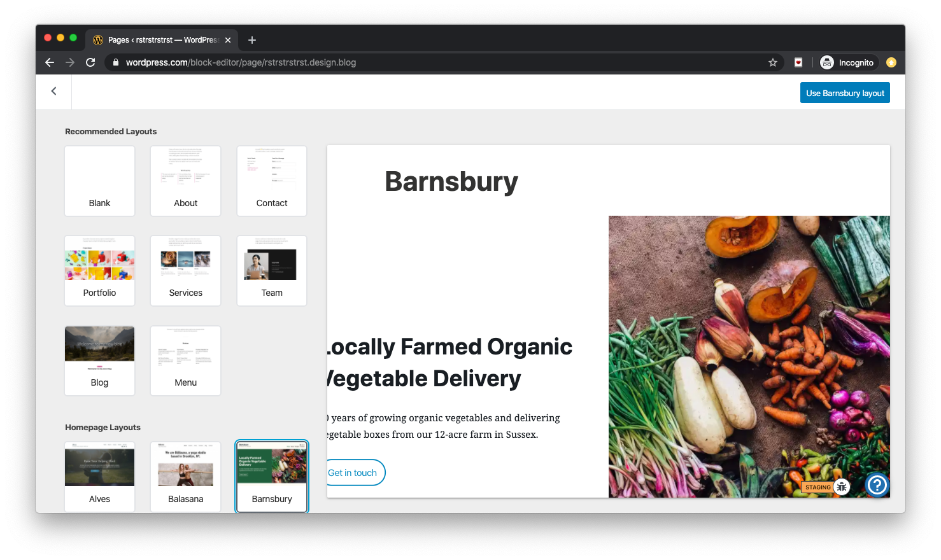The image size is (941, 560).
Task: Select the Contact layout
Action: [x=272, y=181]
